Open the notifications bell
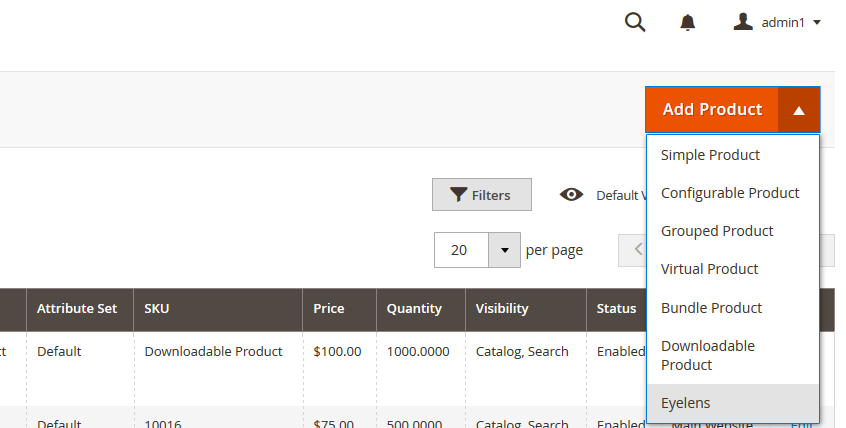Viewport: 846px width, 428px height. click(688, 22)
